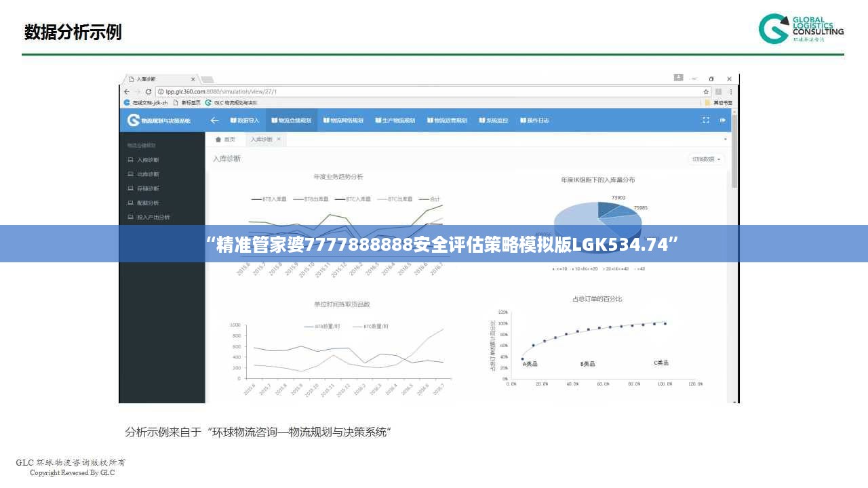Toggle the BTB出库量 legend series
This screenshot has height=488, width=868.
311,199
